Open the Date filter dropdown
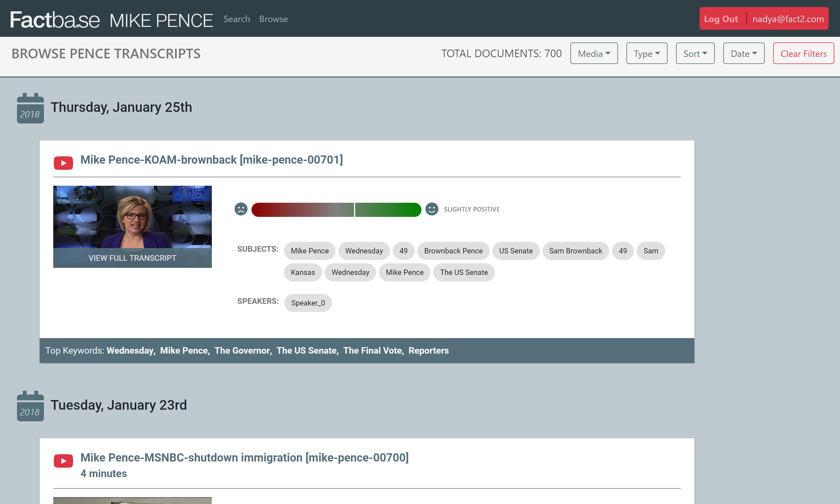The height and width of the screenshot is (504, 840). (743, 53)
